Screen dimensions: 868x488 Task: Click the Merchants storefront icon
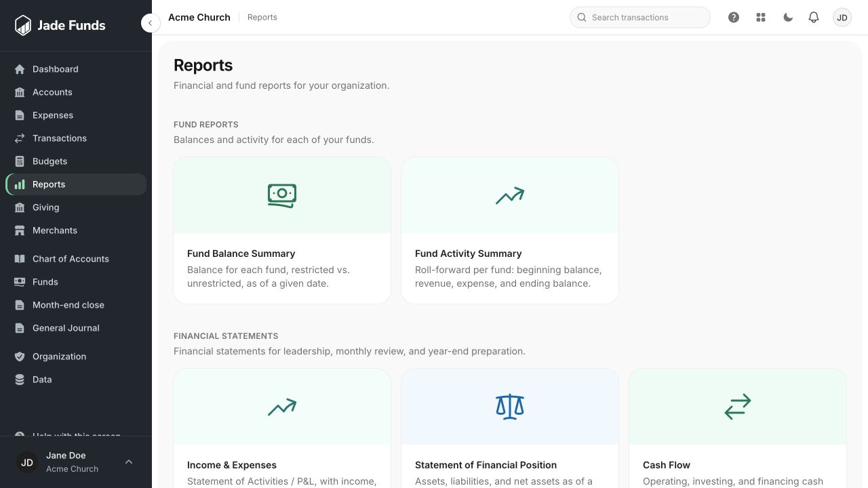click(x=20, y=230)
